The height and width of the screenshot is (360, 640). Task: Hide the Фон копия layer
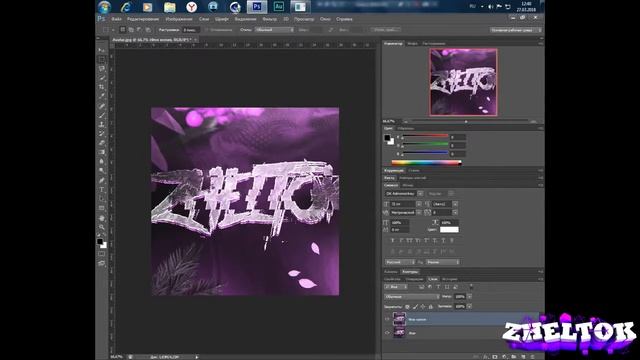387,319
